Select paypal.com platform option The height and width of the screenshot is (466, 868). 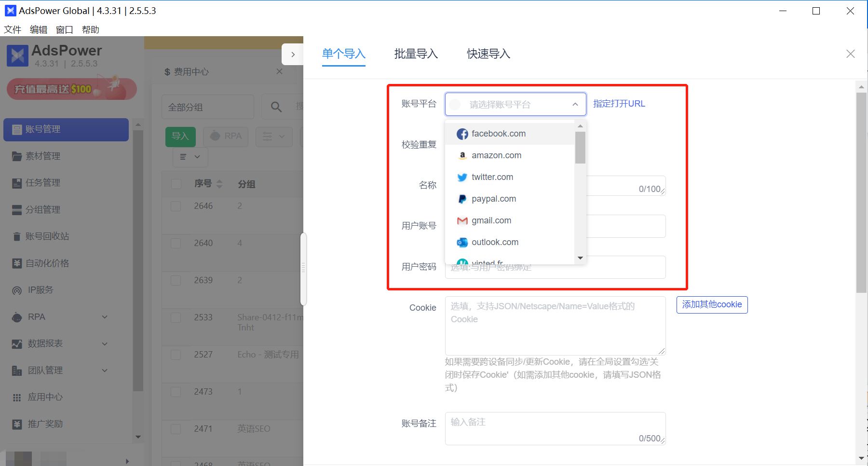point(510,199)
